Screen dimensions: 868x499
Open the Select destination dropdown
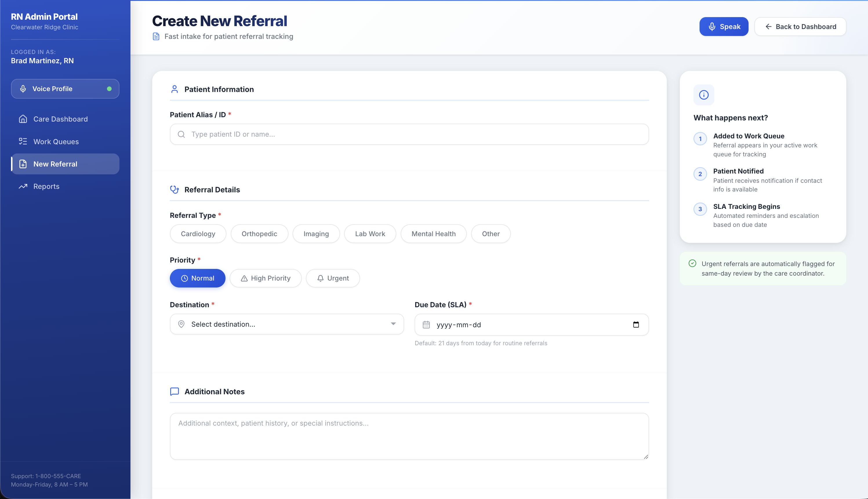point(287,324)
